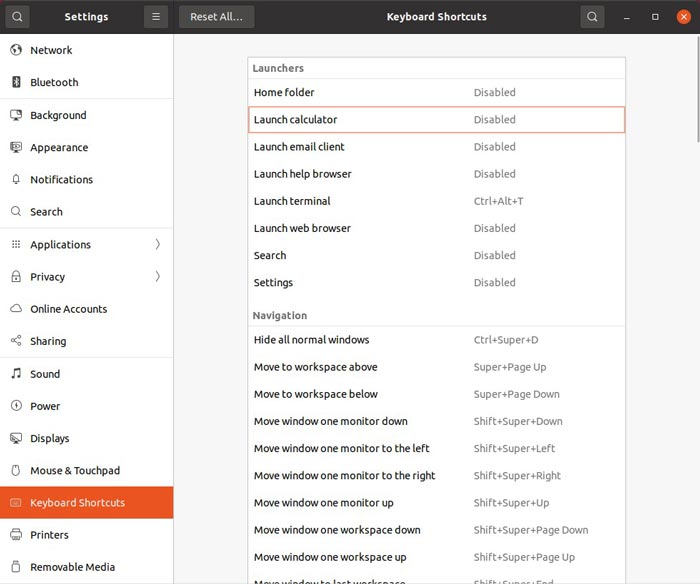Click the Notifications bell icon
This screenshot has height=584, width=700.
pyautogui.click(x=16, y=180)
